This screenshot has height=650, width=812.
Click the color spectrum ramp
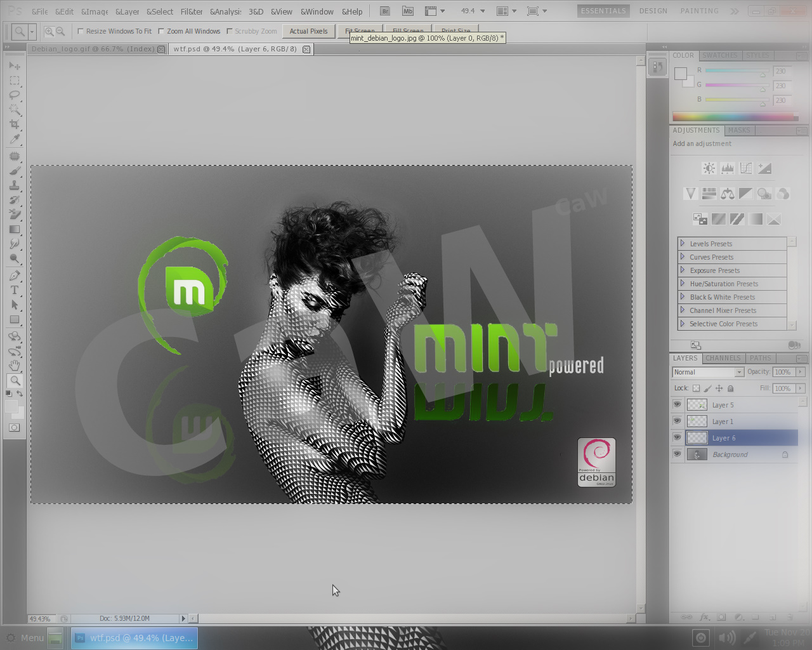tap(735, 117)
